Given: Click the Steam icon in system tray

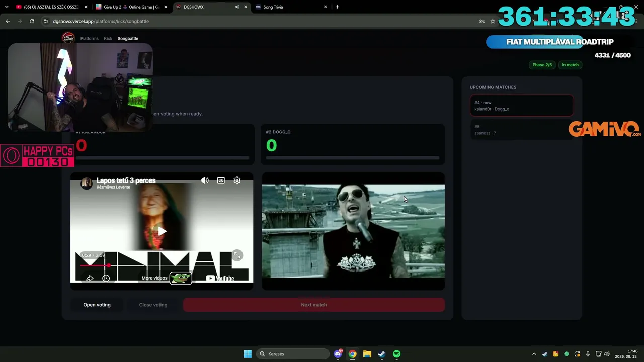Looking at the screenshot, I should pyautogui.click(x=545, y=354).
